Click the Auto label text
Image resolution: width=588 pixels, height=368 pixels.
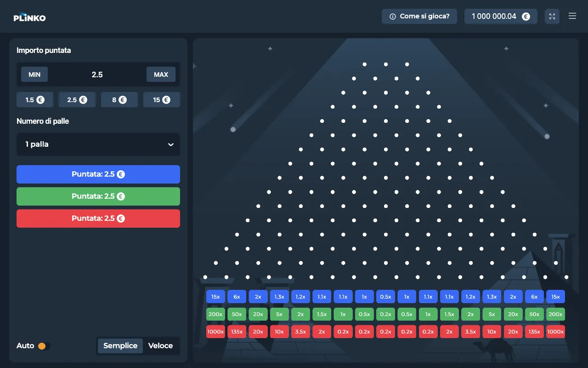[25, 346]
